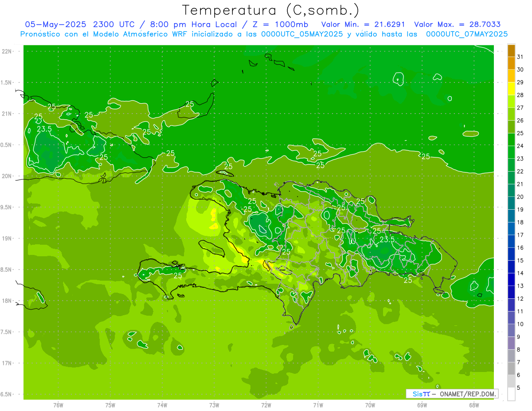This screenshot has width=532, height=411.
Task: Select the date text "05-May-2025 2300 UTC"
Action: point(82,24)
